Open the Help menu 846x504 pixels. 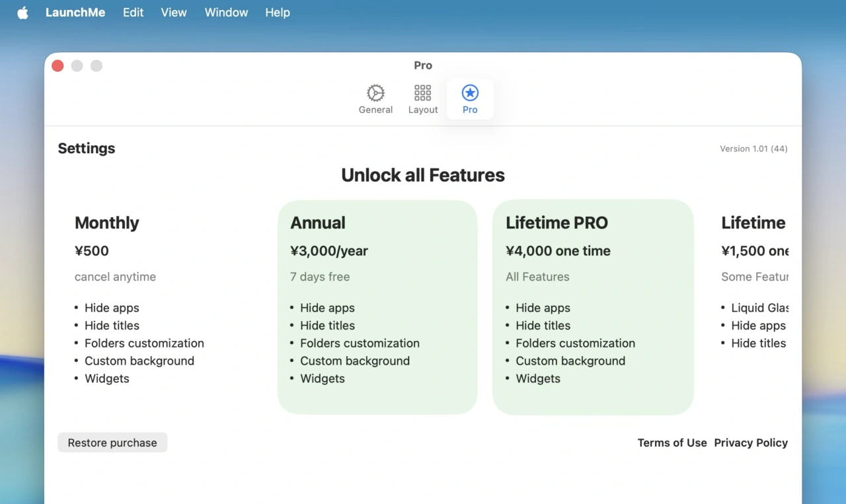click(277, 12)
